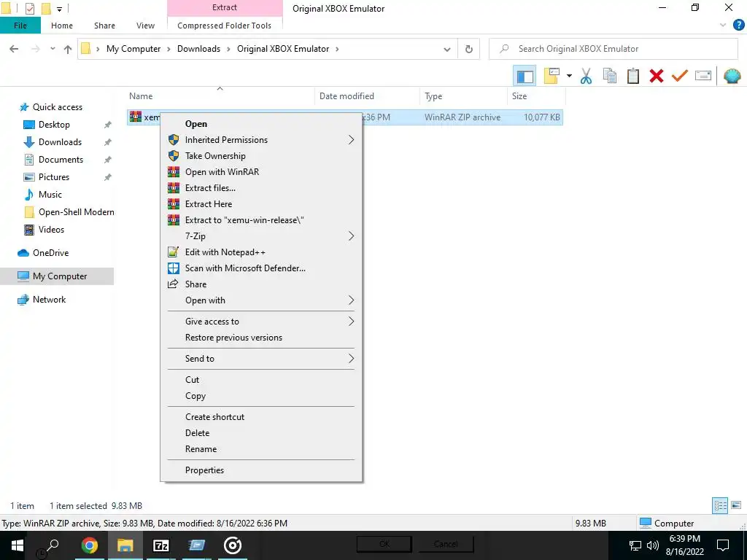Select Network in the navigation pane
The height and width of the screenshot is (560, 747).
click(49, 300)
